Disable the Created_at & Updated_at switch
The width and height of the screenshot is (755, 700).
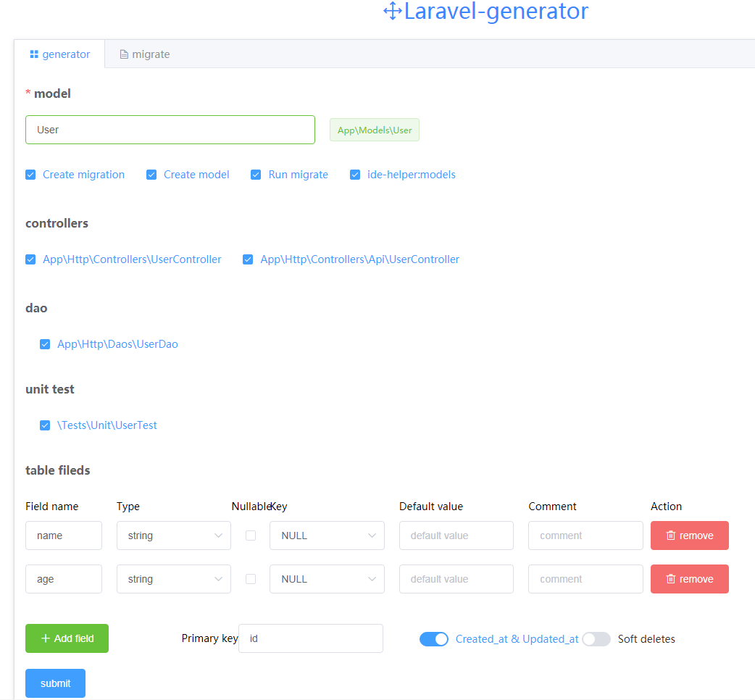(434, 639)
